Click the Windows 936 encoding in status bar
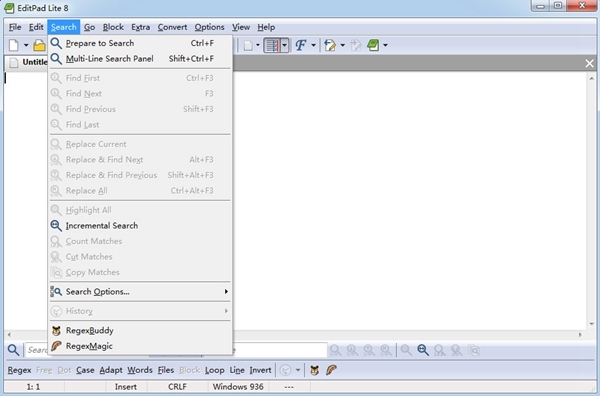The width and height of the screenshot is (600, 396). [238, 387]
